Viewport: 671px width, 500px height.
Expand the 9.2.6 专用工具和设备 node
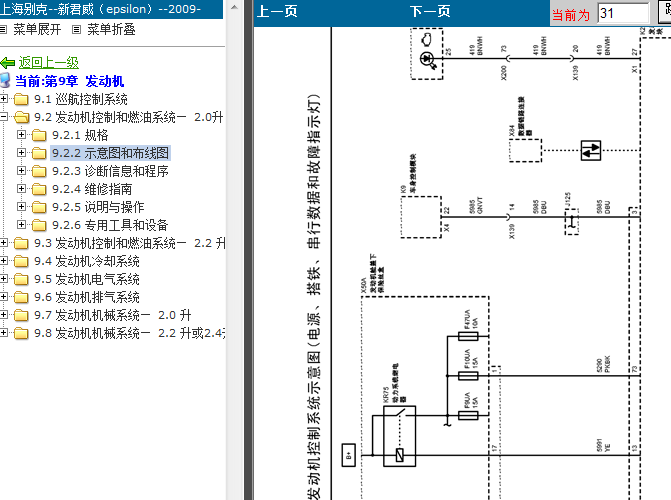tap(21, 224)
